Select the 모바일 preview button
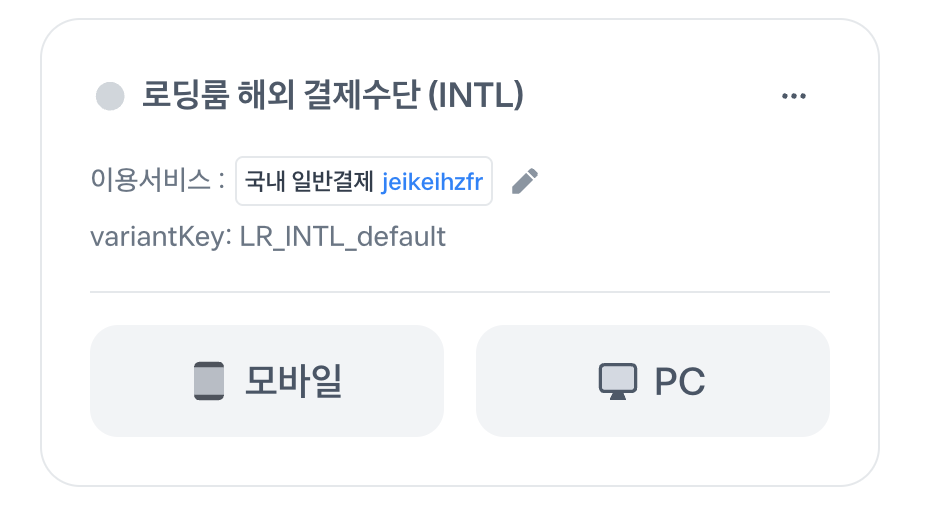Image resolution: width=950 pixels, height=512 pixels. tap(267, 381)
